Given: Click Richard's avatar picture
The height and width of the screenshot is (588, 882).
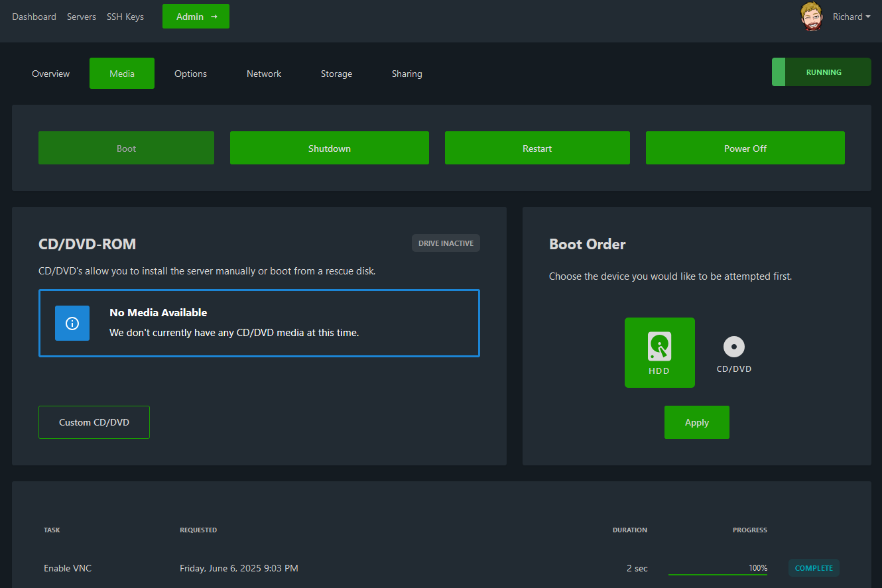Looking at the screenshot, I should tap(812, 17).
